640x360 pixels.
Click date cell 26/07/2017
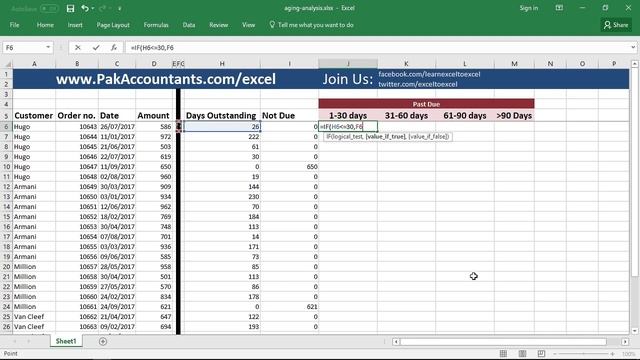pos(117,127)
